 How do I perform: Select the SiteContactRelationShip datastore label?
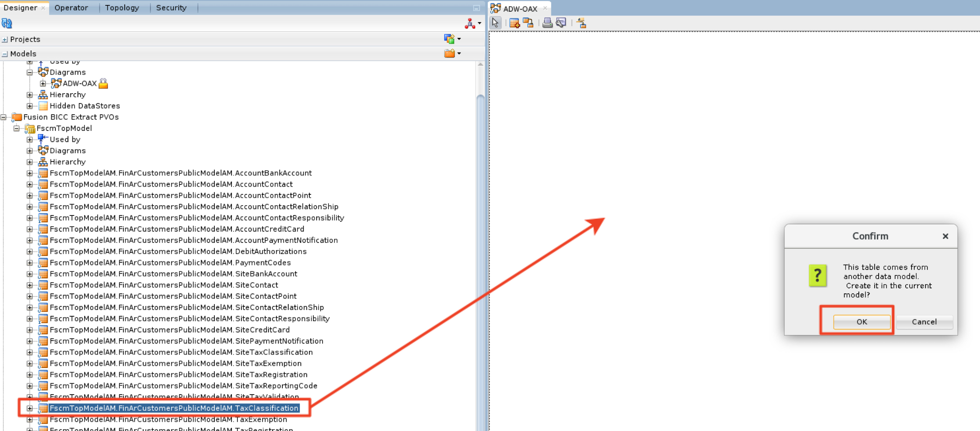tap(187, 308)
